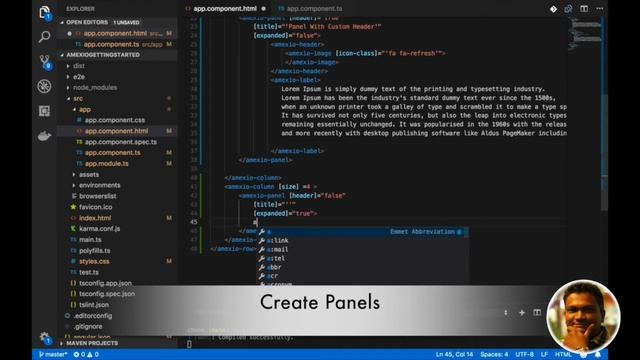Open the Manage gear in activity bar
This screenshot has height=360, width=640.
(45, 338)
